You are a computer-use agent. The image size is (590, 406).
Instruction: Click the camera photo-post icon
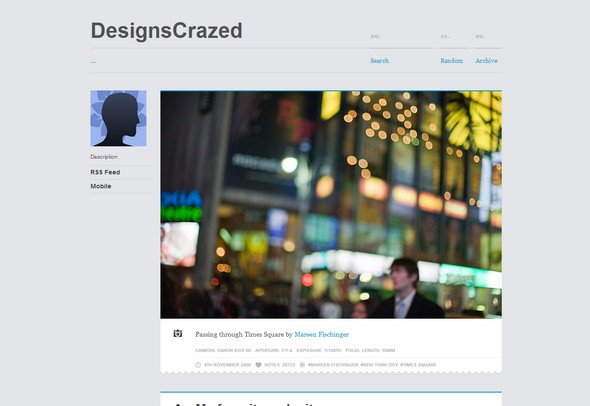tap(178, 333)
